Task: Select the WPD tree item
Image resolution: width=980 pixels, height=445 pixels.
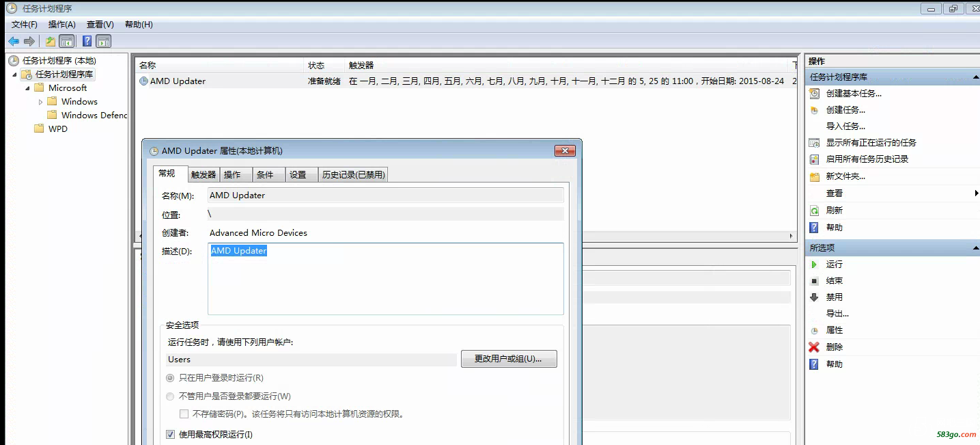Action: [x=58, y=129]
